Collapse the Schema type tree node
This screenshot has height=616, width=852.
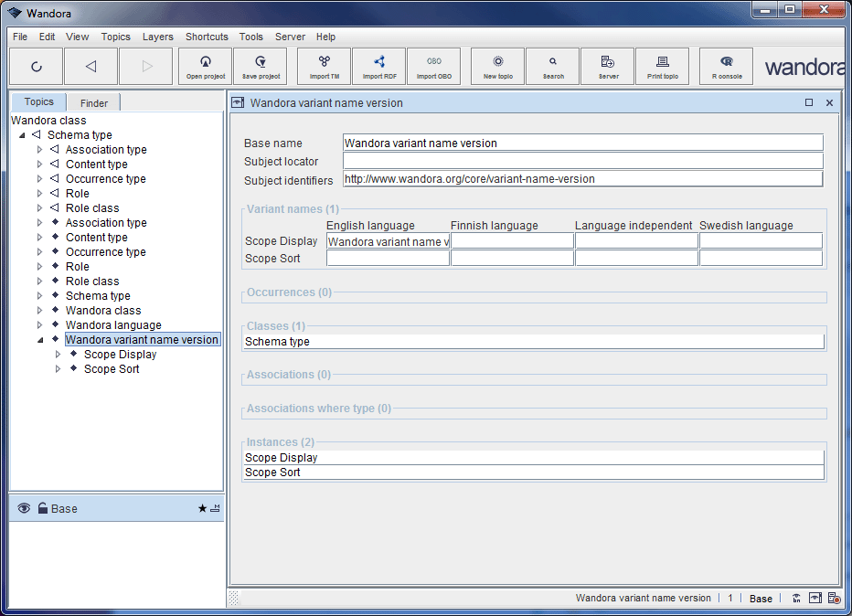click(x=22, y=135)
